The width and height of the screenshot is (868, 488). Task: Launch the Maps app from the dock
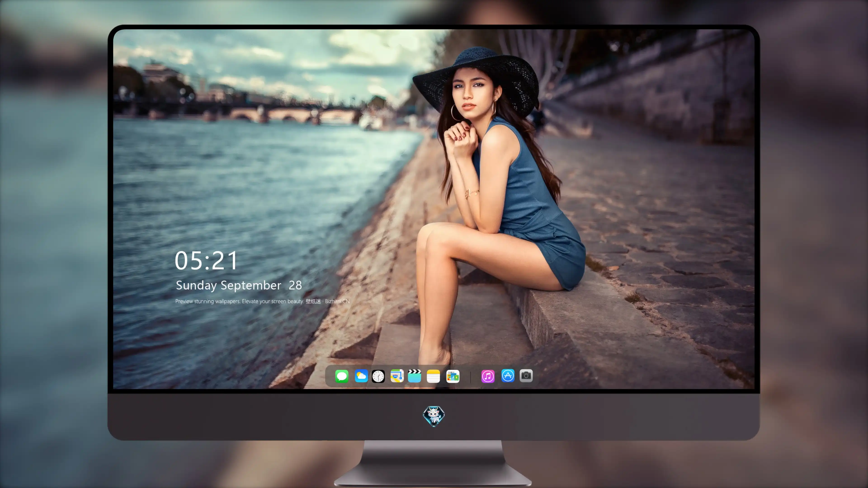tap(397, 376)
